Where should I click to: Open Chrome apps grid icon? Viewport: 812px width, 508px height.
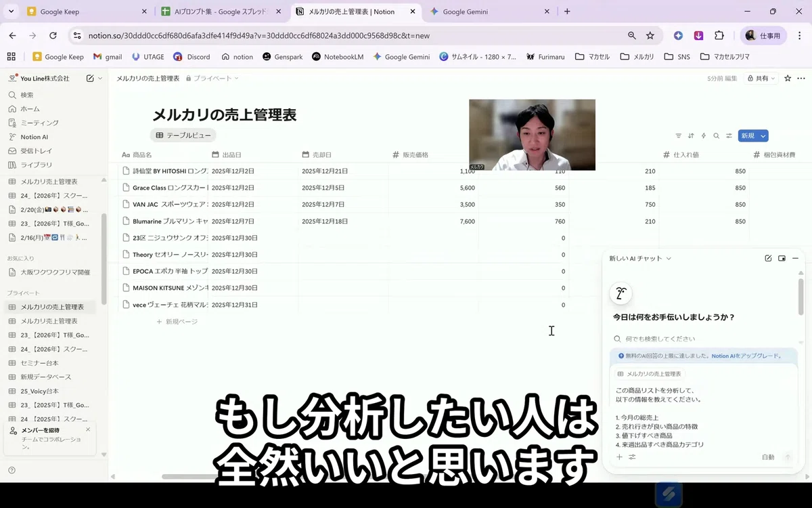tap(11, 57)
